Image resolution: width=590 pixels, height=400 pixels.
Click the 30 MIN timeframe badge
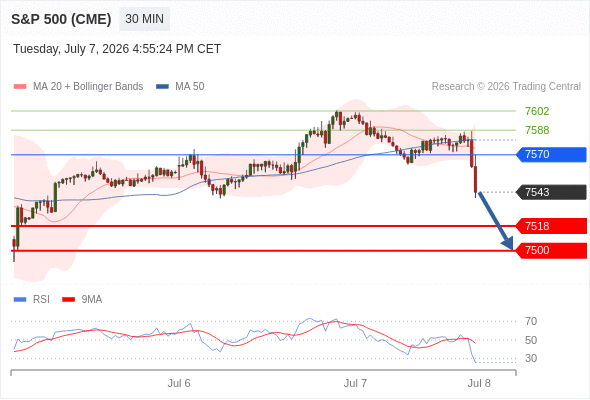click(x=144, y=19)
